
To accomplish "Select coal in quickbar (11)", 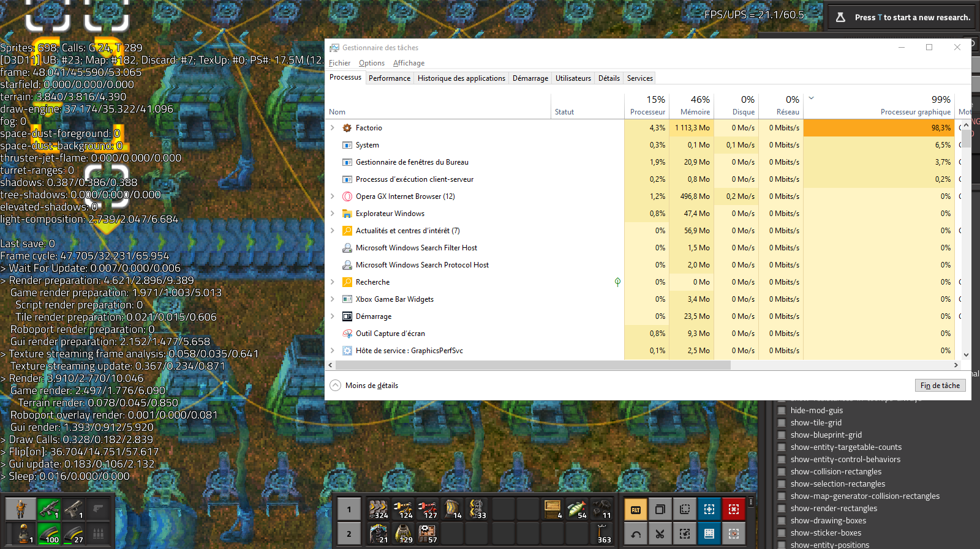I will pos(601,509).
